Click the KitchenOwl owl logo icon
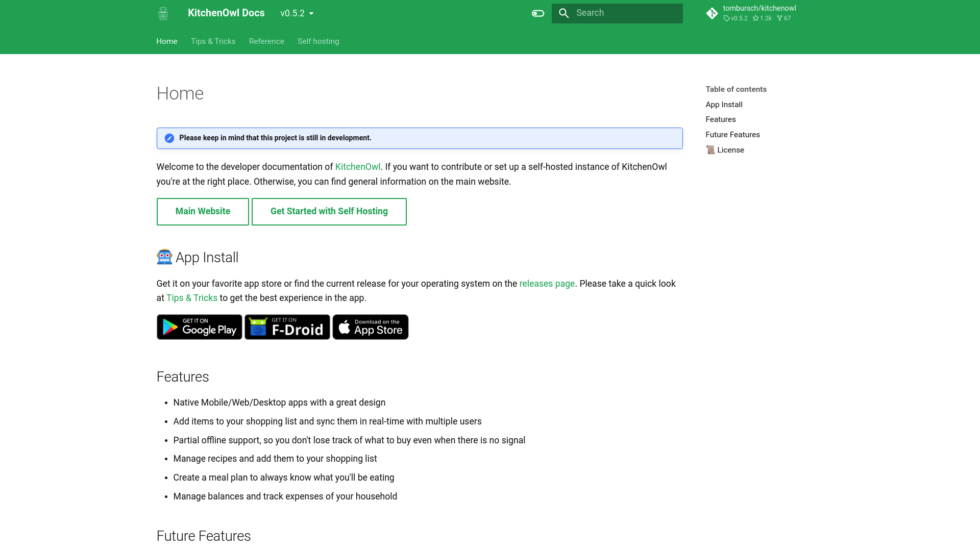 (163, 13)
